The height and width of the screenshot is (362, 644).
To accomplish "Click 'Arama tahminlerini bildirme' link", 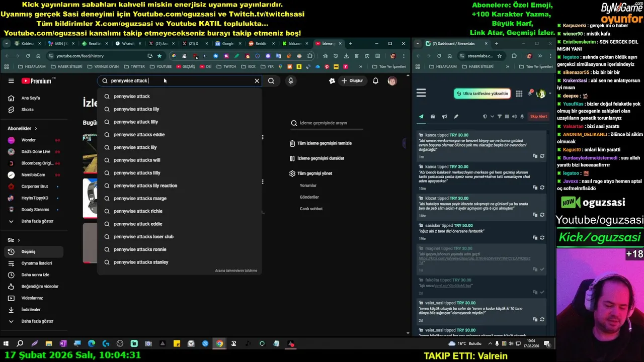I will 236,270.
